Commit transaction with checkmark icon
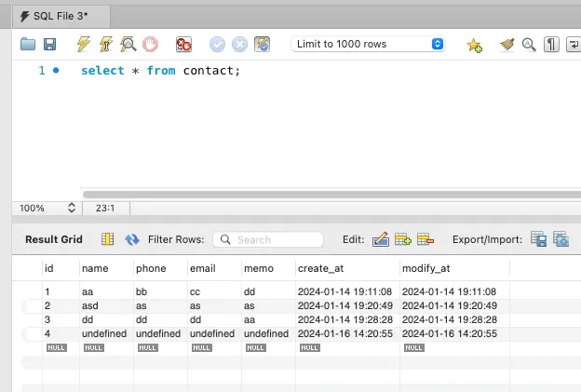Screen dimensions: 581x392 pos(217,45)
